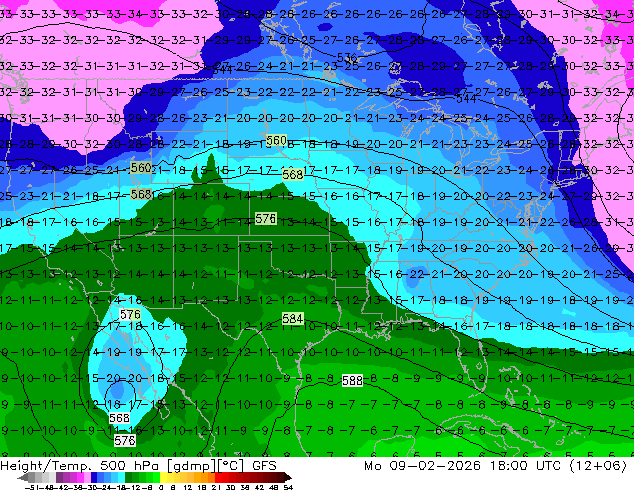This screenshot has width=634, height=490.
Task: Click the GFS model name in the caption
Action: point(264,466)
